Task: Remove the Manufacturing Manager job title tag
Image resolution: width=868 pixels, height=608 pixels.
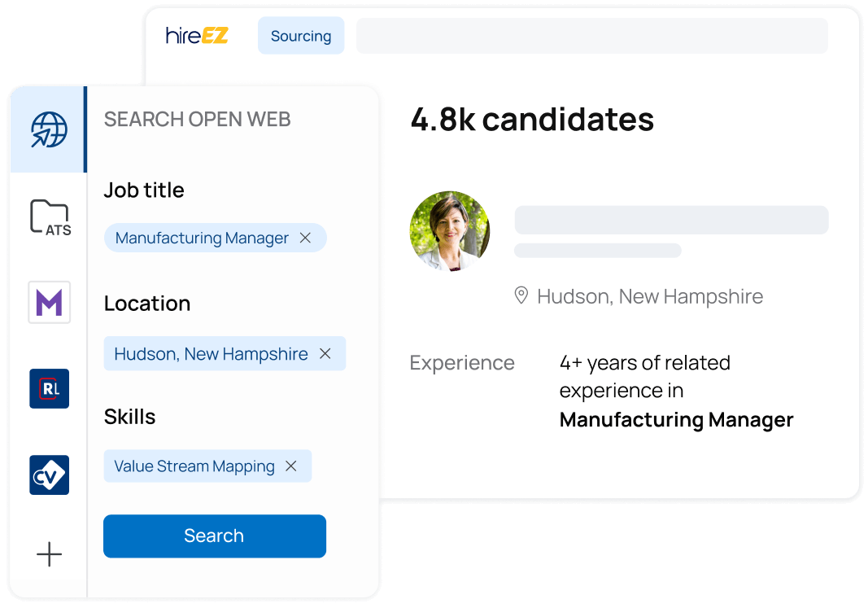Action: pyautogui.click(x=305, y=238)
